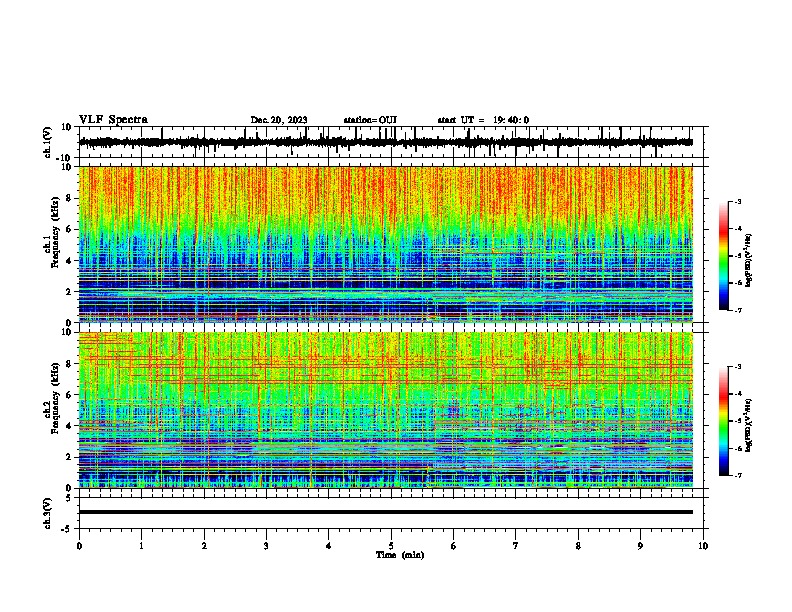792x612 pixels.
Task: Click time axis tick label "8"
Action: 578,546
